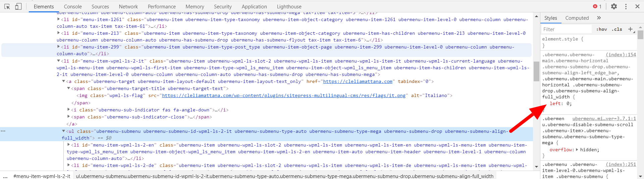Add new style rule with plus icon
This screenshot has width=644, height=179.
[x=631, y=29]
